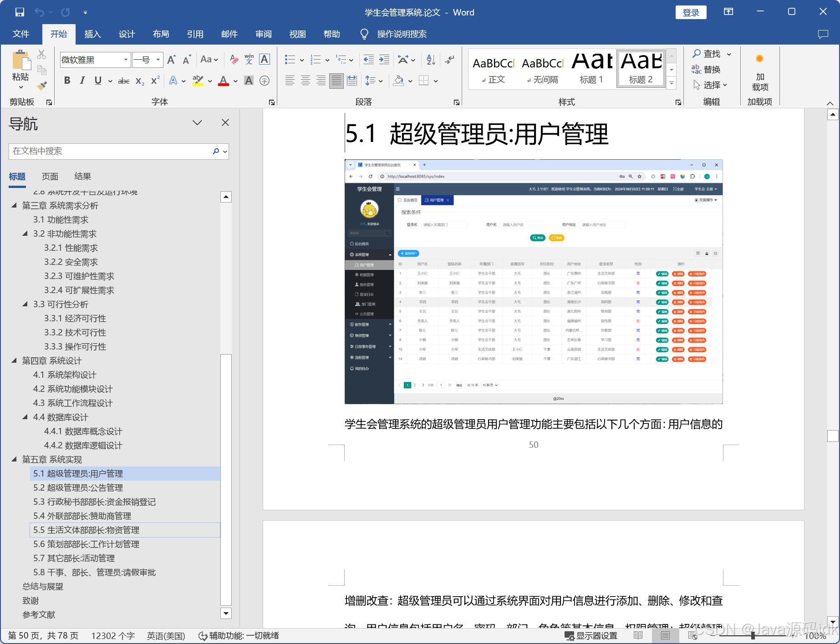Image resolution: width=840 pixels, height=644 pixels.
Task: Click the Sort A-Z icon
Action: click(x=431, y=60)
